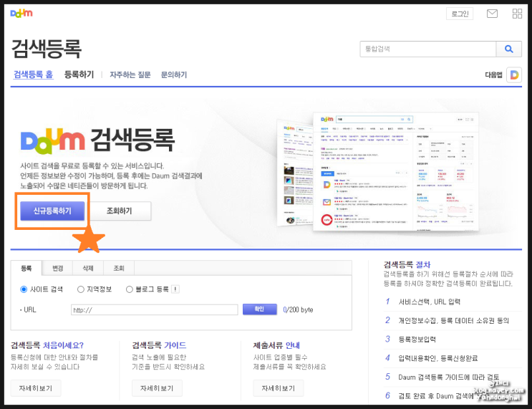The height and width of the screenshot is (409, 532).
Task: Click the 제출서류 안내 heading
Action: point(276,345)
